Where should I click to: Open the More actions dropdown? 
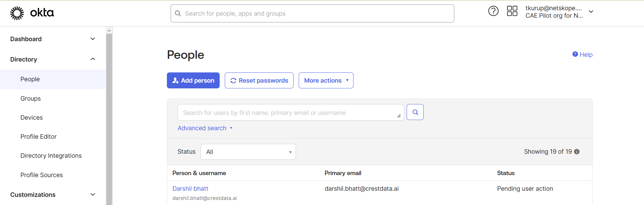(326, 81)
